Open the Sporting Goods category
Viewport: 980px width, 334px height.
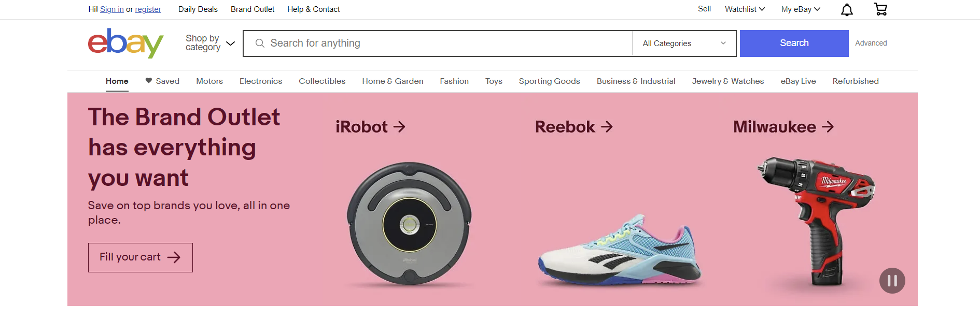point(549,81)
